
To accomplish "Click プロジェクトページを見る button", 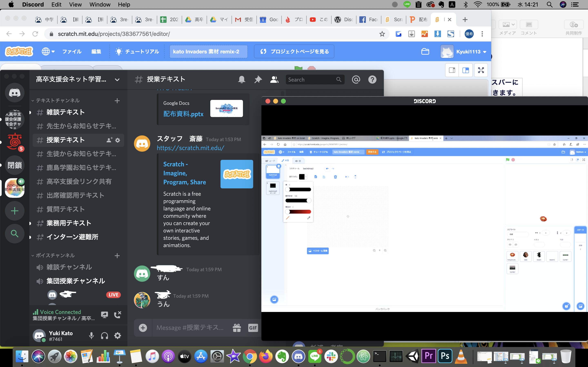I will [x=294, y=51].
